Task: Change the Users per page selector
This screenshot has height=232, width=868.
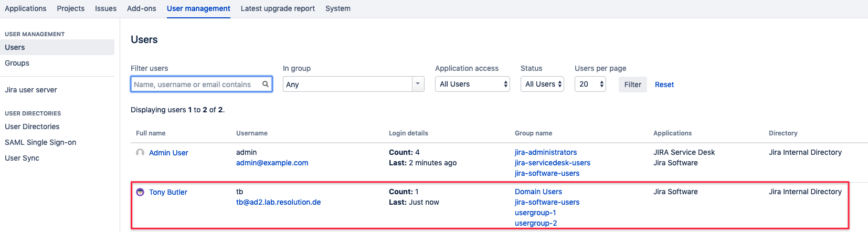Action: (x=590, y=84)
